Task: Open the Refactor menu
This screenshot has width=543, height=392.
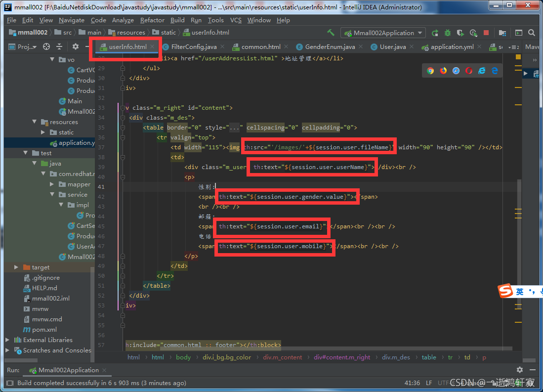Action: pos(152,20)
